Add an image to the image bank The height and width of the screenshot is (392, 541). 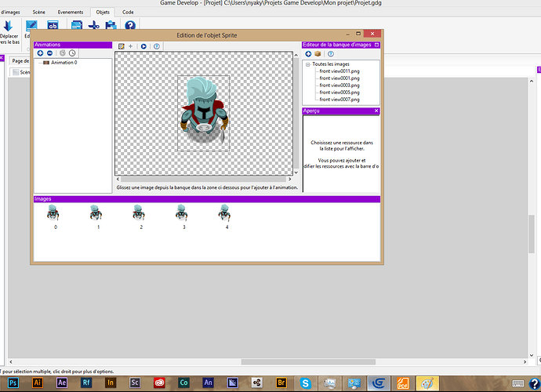[308, 54]
